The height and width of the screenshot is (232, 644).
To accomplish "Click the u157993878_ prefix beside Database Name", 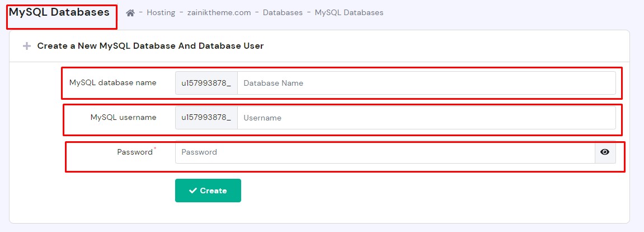I will click(x=206, y=83).
